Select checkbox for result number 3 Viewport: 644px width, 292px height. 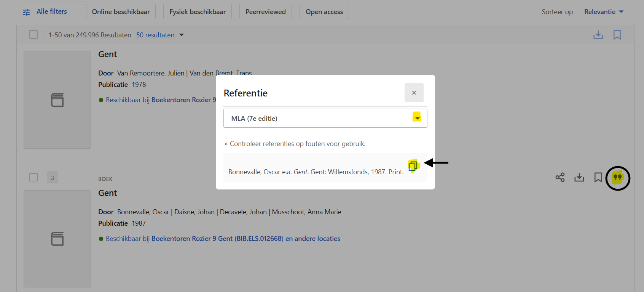point(33,177)
